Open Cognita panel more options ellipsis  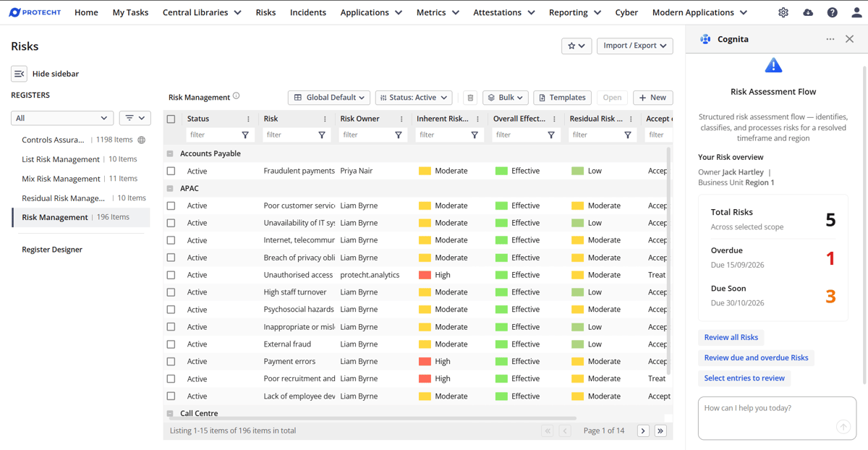830,39
